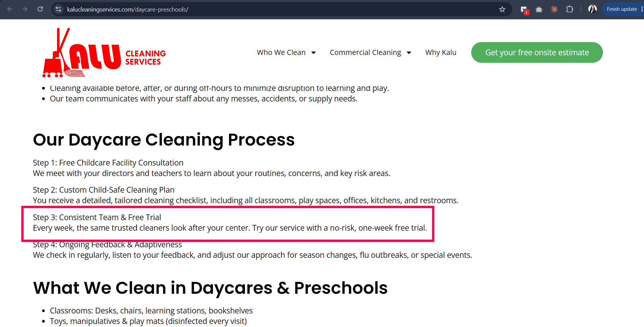This screenshot has height=327, width=644.
Task: Click the camera screenshot extension icon
Action: click(x=539, y=9)
